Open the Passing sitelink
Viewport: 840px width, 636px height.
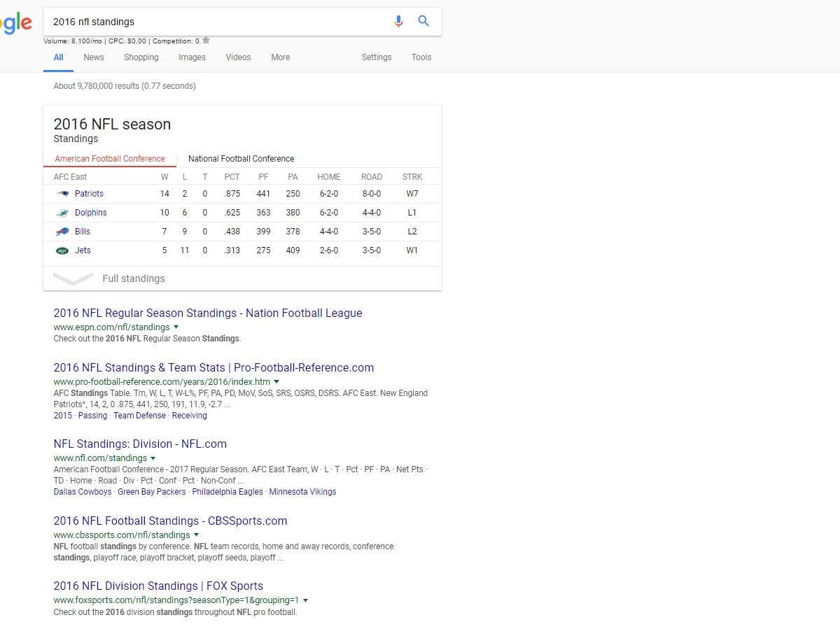pyautogui.click(x=92, y=416)
